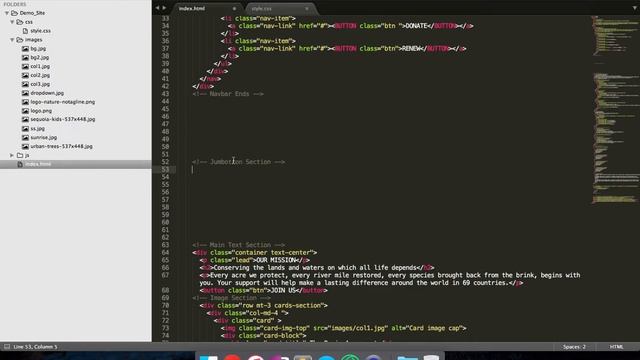Click the FOLDERS sidebar heading

(15, 4)
